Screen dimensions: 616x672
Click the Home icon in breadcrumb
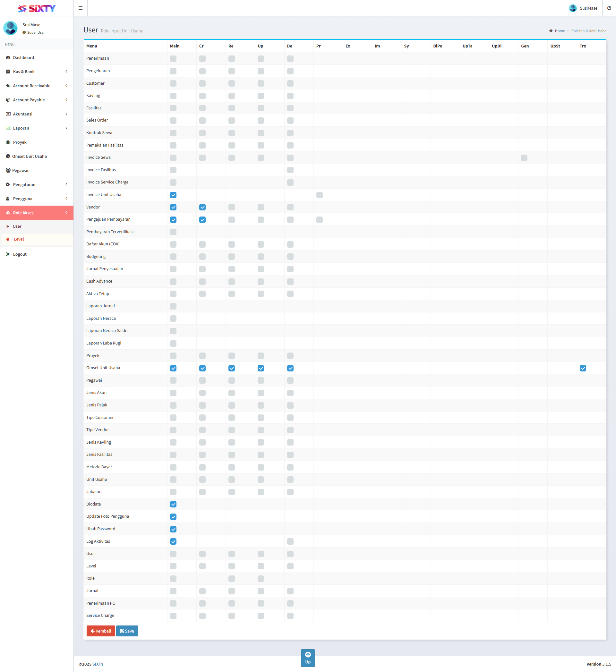click(x=551, y=31)
